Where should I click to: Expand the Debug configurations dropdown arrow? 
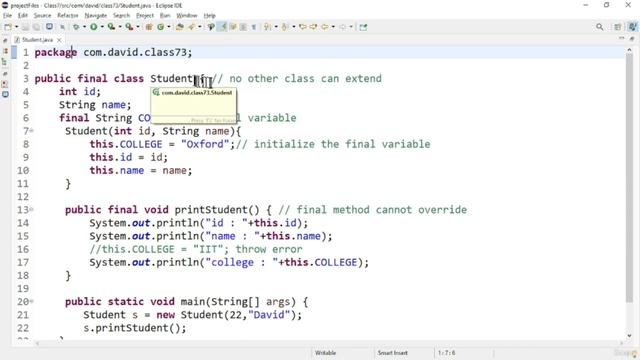tap(84, 27)
